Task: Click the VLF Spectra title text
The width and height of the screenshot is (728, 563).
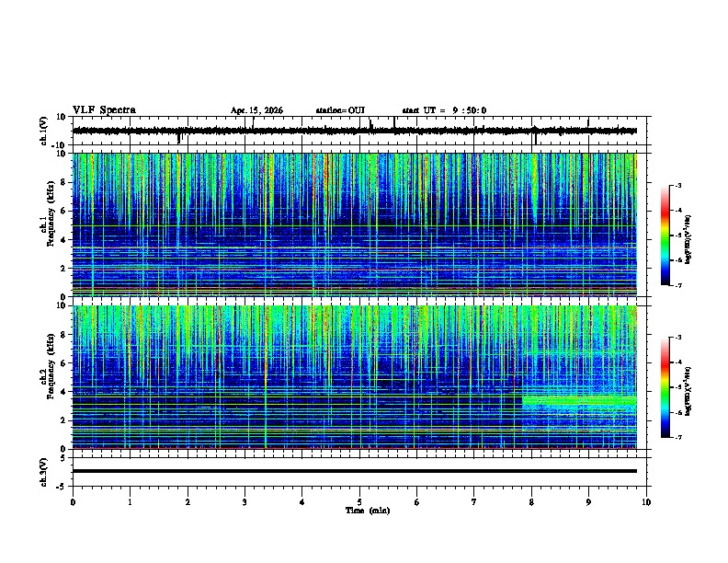Action: [x=104, y=110]
